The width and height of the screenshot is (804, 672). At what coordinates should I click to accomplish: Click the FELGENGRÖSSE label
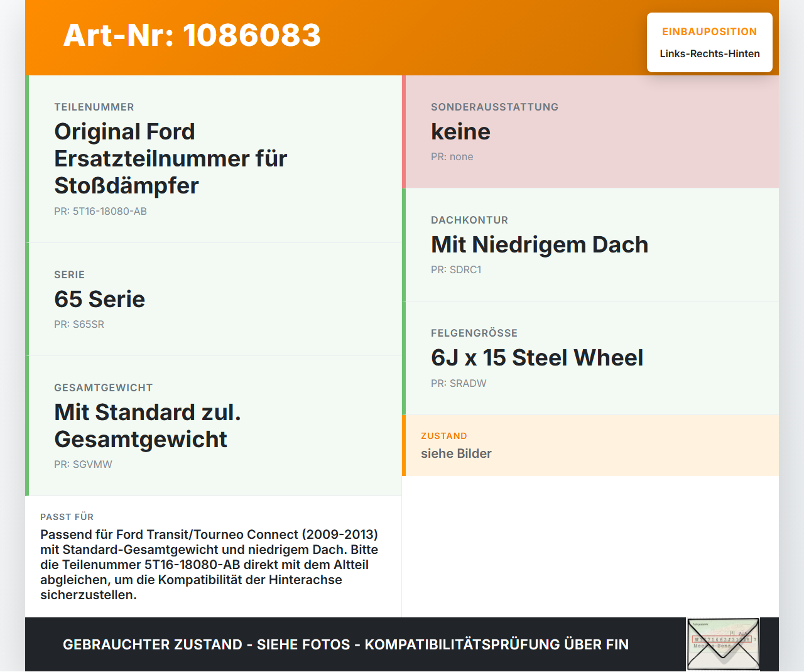(474, 333)
